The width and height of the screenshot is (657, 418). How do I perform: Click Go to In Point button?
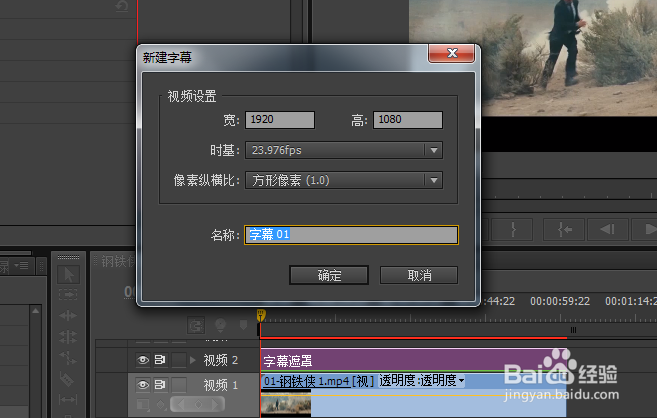(x=564, y=229)
